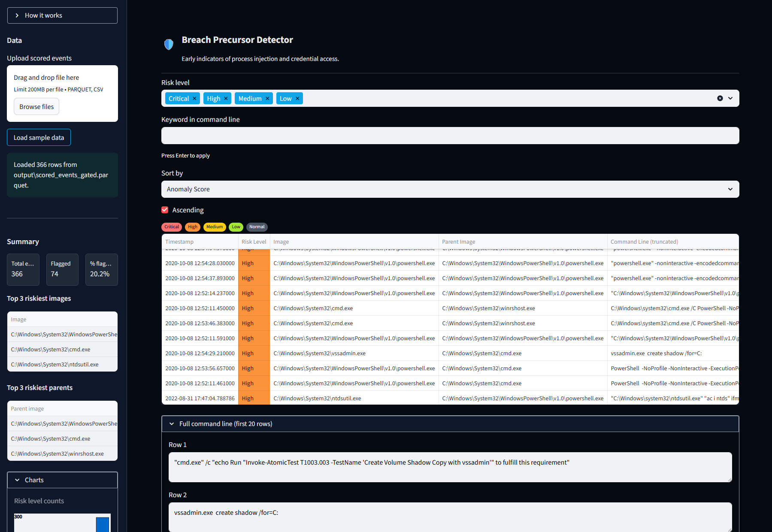The width and height of the screenshot is (772, 532).
Task: Click Image header in riskiest images table
Action: (62, 319)
